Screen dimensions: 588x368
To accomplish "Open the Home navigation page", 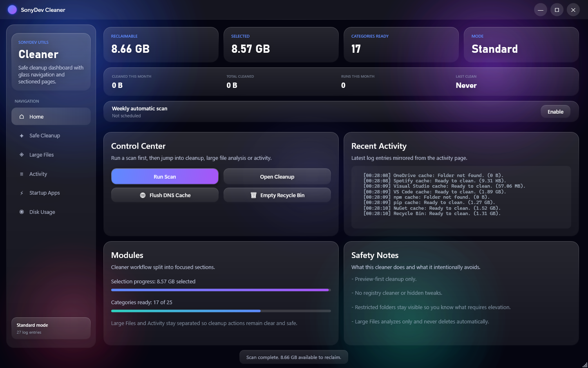I will pyautogui.click(x=51, y=117).
